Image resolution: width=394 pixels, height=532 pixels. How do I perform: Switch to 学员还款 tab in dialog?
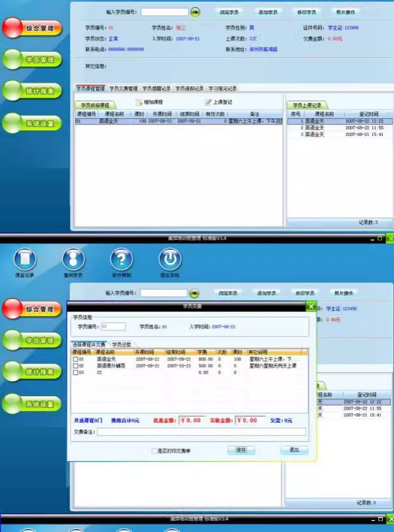(121, 344)
